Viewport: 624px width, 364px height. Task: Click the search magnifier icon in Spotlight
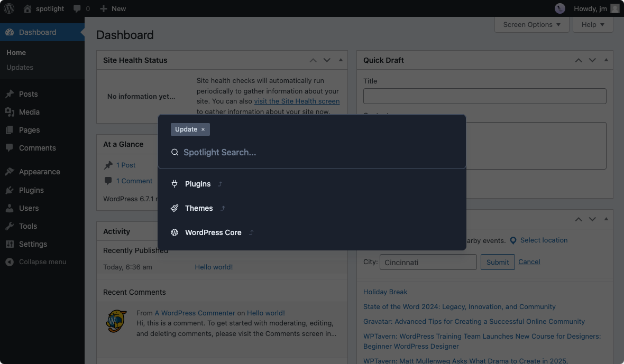175,152
